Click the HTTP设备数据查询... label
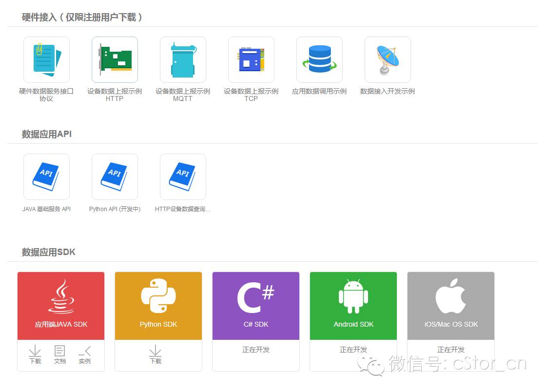Viewport: 545px width, 392px height. tap(183, 209)
